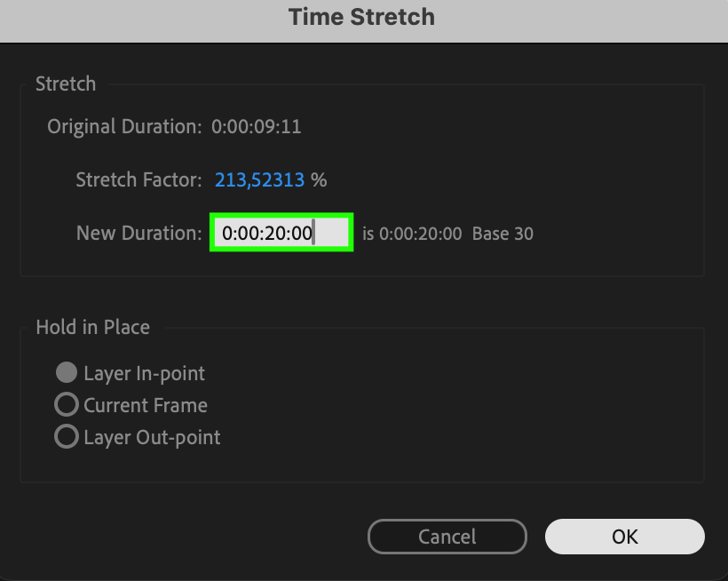This screenshot has height=581, width=728.
Task: Click the 'Original Duration:' label
Action: (124, 127)
